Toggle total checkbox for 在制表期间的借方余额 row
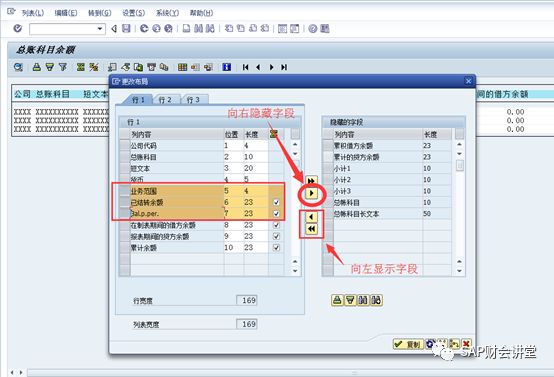Image resolution: width=554 pixels, height=377 pixels. coord(276,225)
